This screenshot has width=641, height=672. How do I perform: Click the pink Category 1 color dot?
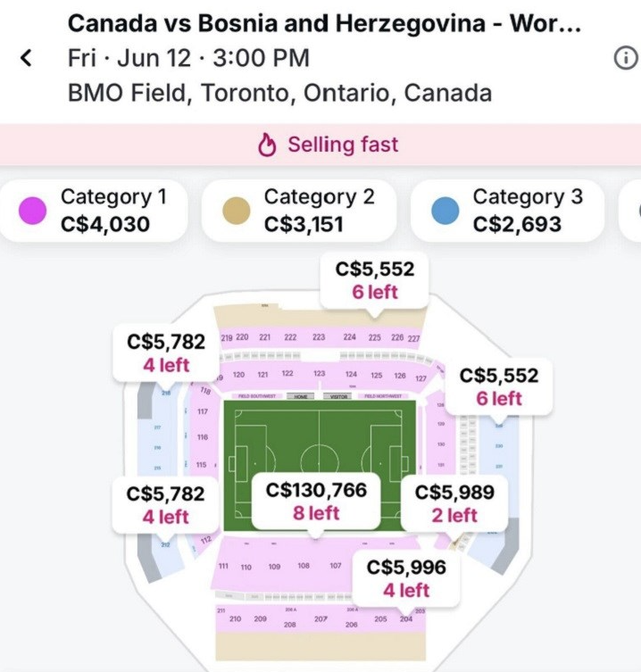33,212
